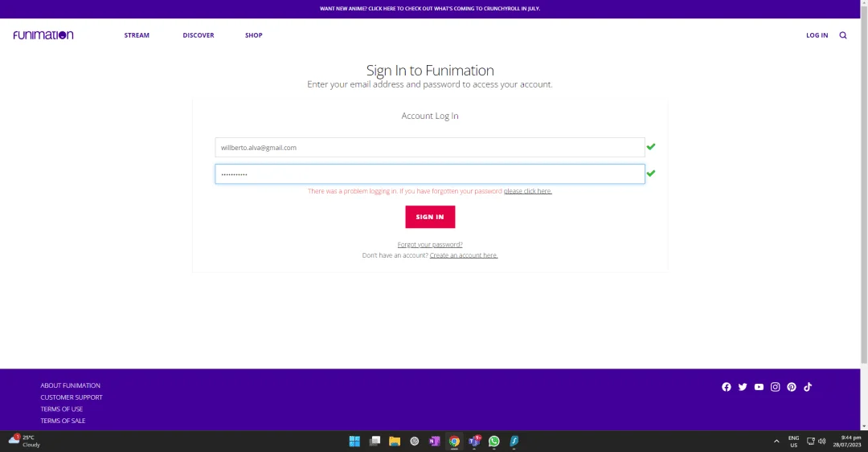Open OneNote from the taskbar

pos(434,441)
